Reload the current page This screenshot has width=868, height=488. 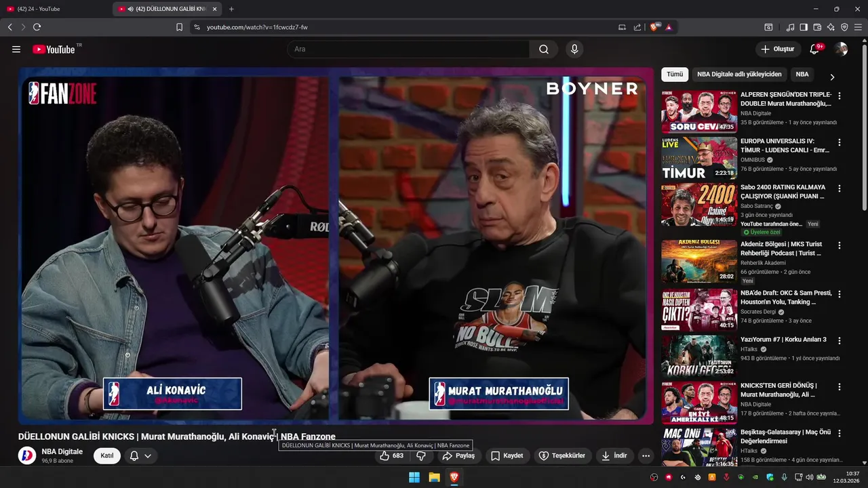tap(37, 27)
